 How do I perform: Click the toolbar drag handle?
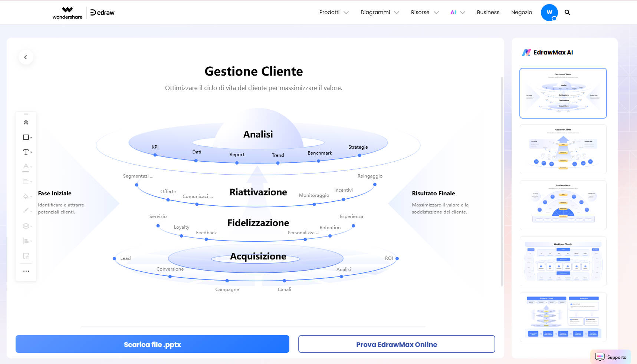pos(26,114)
